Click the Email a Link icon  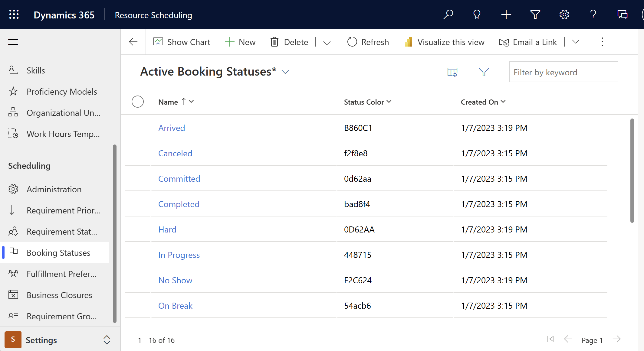[503, 42]
